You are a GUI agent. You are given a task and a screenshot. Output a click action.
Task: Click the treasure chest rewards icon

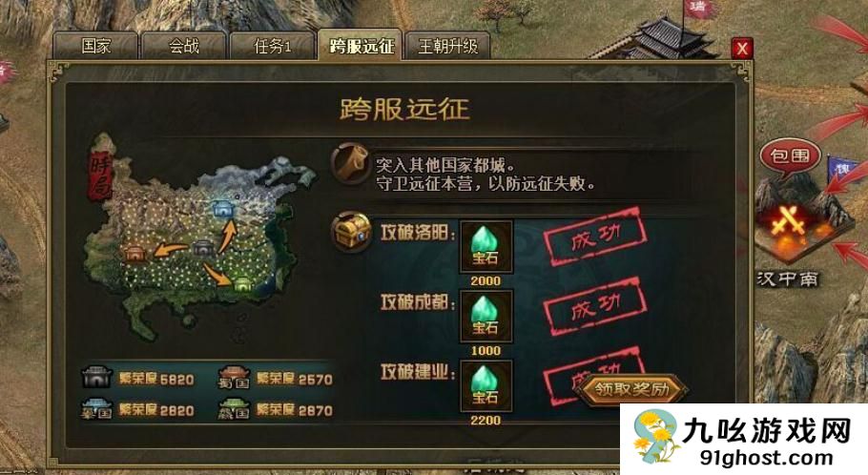351,232
